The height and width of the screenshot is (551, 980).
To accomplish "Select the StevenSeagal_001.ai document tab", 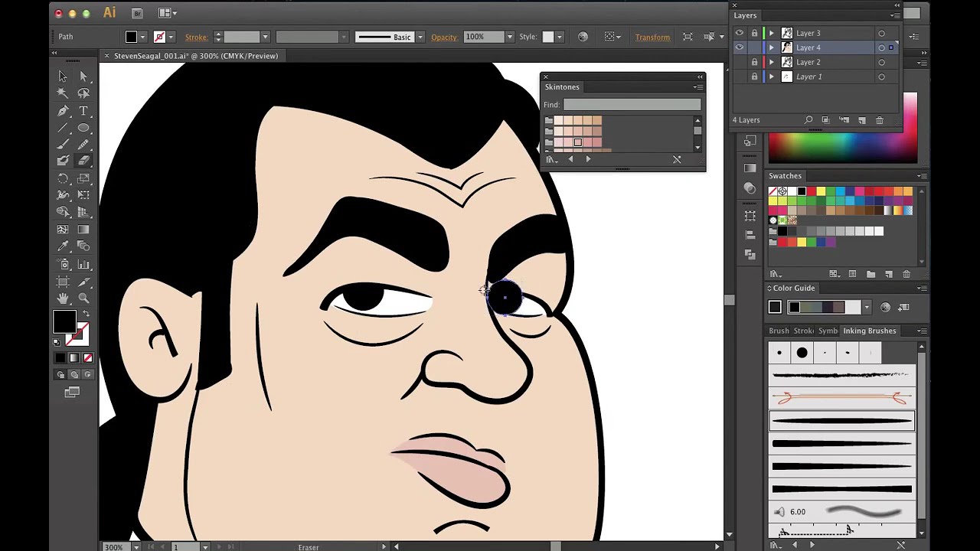I will 195,56.
